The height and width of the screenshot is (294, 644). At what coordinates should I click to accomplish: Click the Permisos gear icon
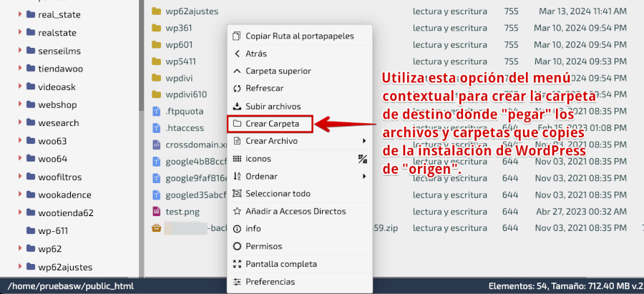[237, 246]
